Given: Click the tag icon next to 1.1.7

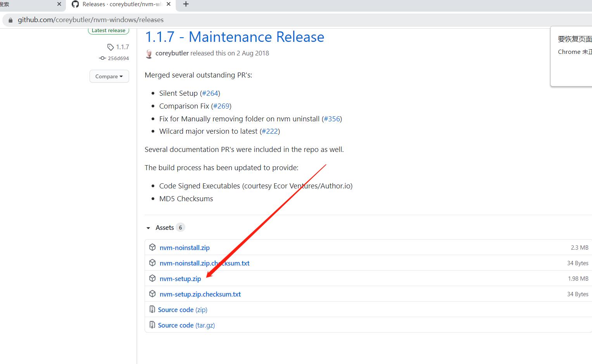Looking at the screenshot, I should pyautogui.click(x=110, y=47).
